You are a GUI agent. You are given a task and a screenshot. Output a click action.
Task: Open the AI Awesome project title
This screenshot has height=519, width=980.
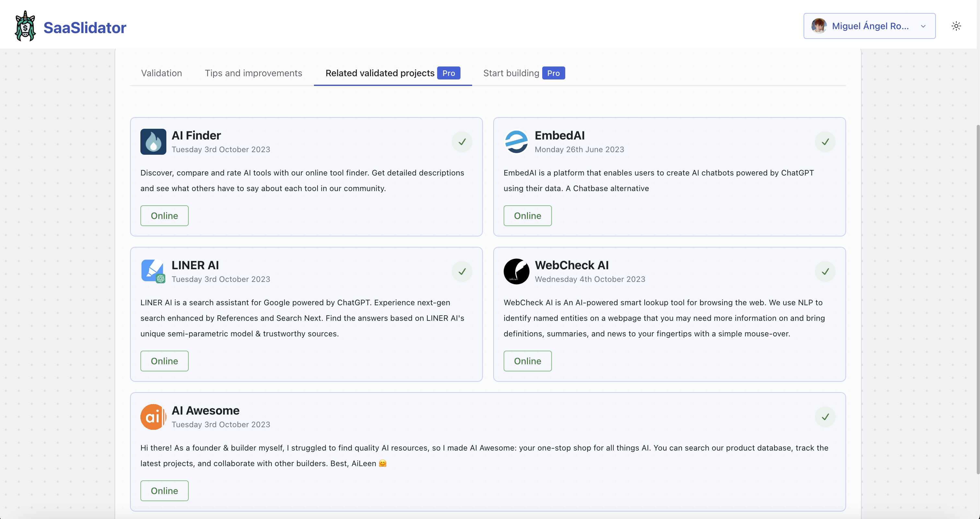(205, 410)
